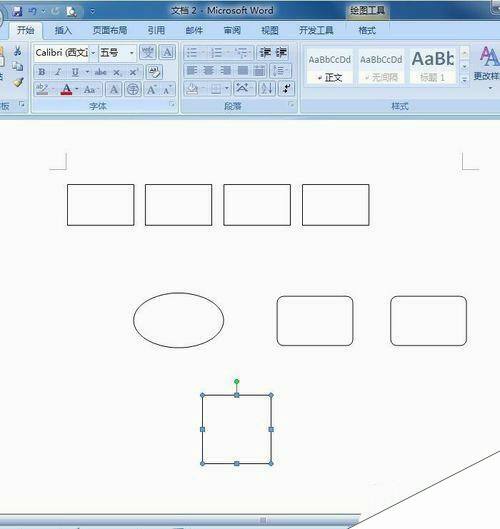This screenshot has width=500, height=529.
Task: Click the 更改样式 (Change Styles) button
Action: 487,68
